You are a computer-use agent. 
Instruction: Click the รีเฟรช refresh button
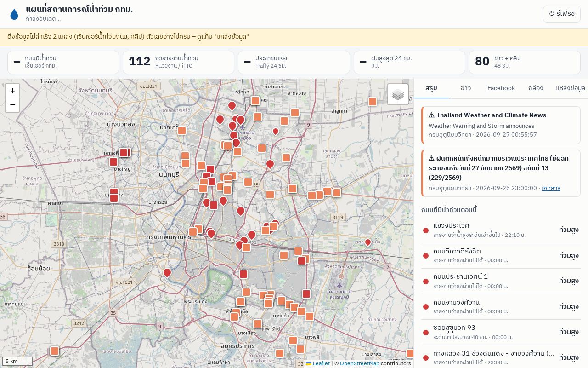[x=562, y=14]
